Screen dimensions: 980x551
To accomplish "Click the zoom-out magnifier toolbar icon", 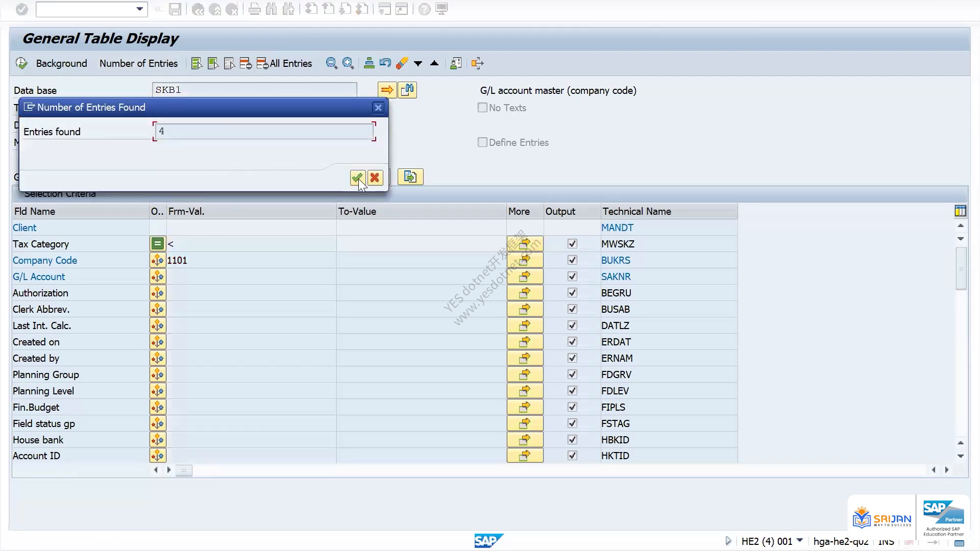I will pos(332,63).
